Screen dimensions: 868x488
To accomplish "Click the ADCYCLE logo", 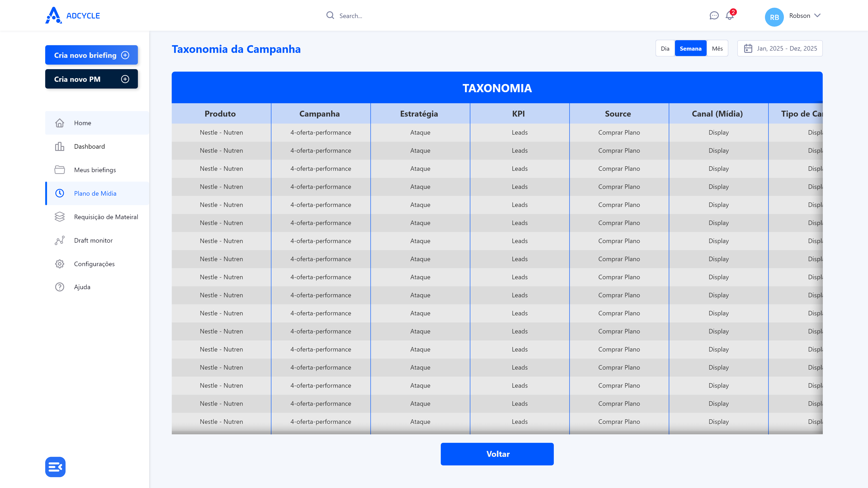I will click(72, 16).
